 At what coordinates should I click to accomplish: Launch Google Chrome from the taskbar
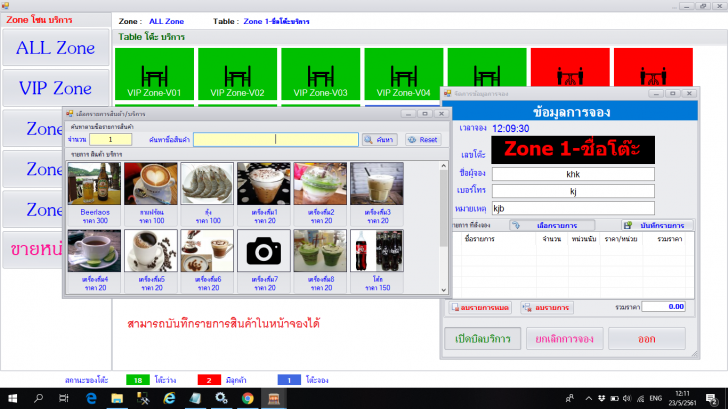point(247,398)
